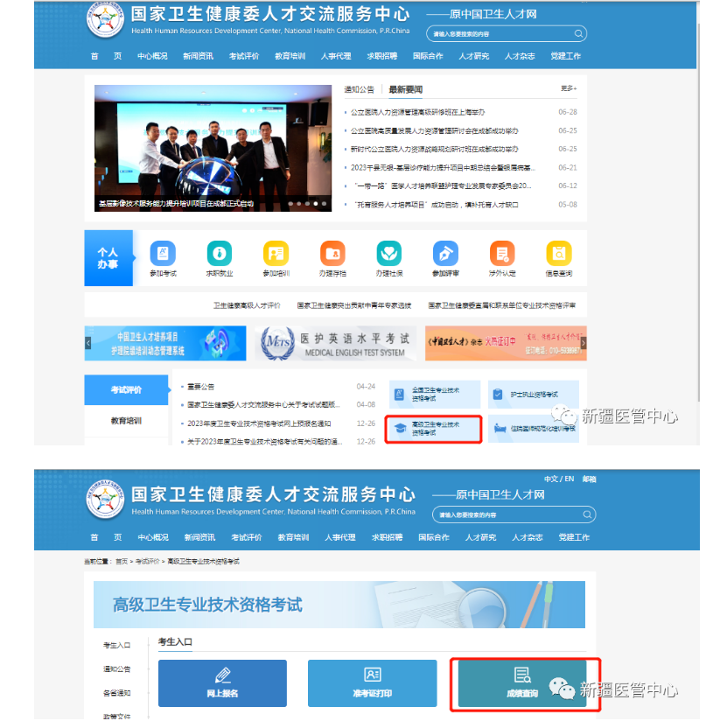The width and height of the screenshot is (727, 728).
Task: Open 高级卫生专业技术资格考试 tile
Action: click(x=434, y=429)
